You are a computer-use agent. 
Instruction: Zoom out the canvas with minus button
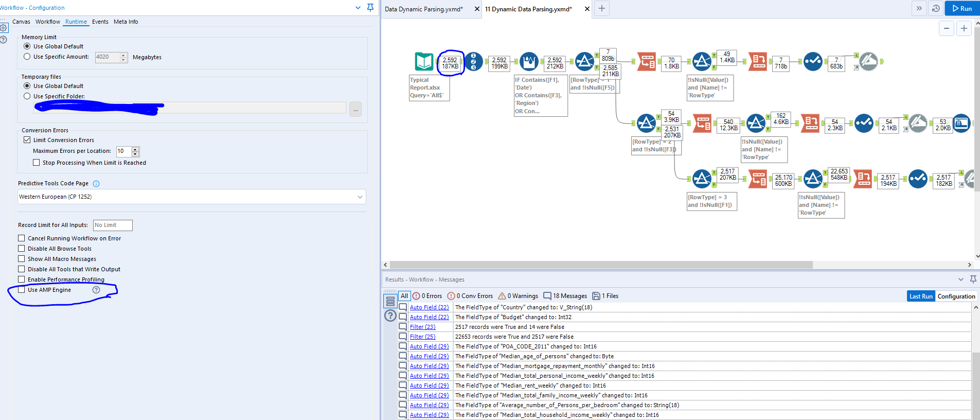tap(947, 29)
